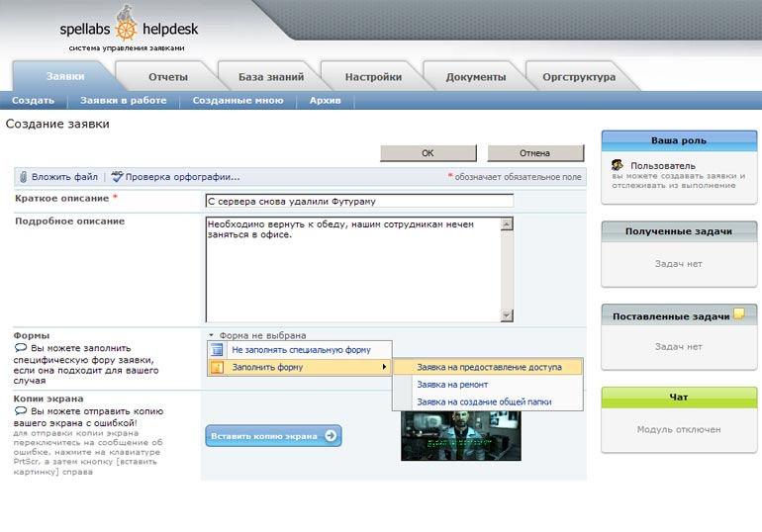Screen dimensions: 762x532
Task: Click the Поставленные задачи panel header
Action: click(x=679, y=315)
